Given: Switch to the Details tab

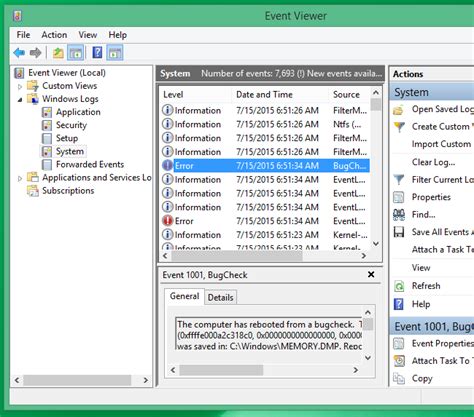Looking at the screenshot, I should tap(220, 297).
